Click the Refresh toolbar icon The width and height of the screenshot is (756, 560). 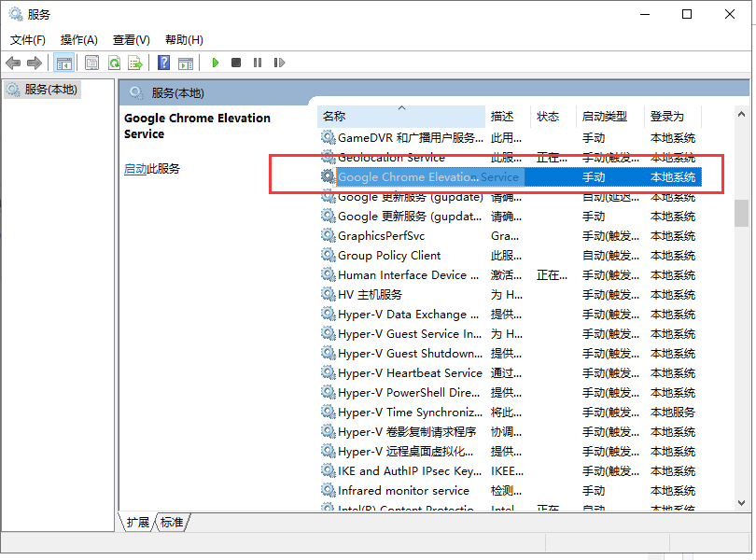click(x=114, y=63)
